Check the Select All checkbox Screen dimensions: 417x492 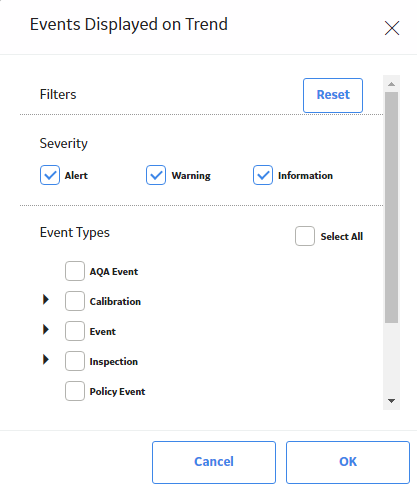point(305,236)
